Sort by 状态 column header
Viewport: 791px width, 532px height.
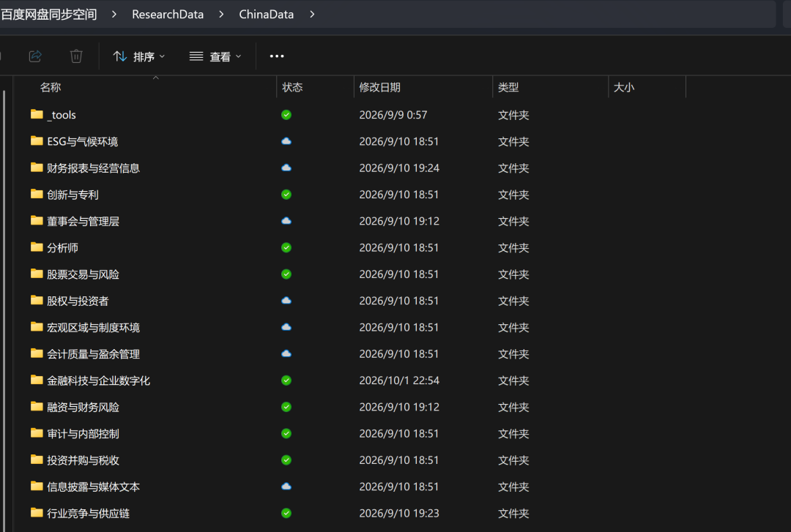(292, 87)
